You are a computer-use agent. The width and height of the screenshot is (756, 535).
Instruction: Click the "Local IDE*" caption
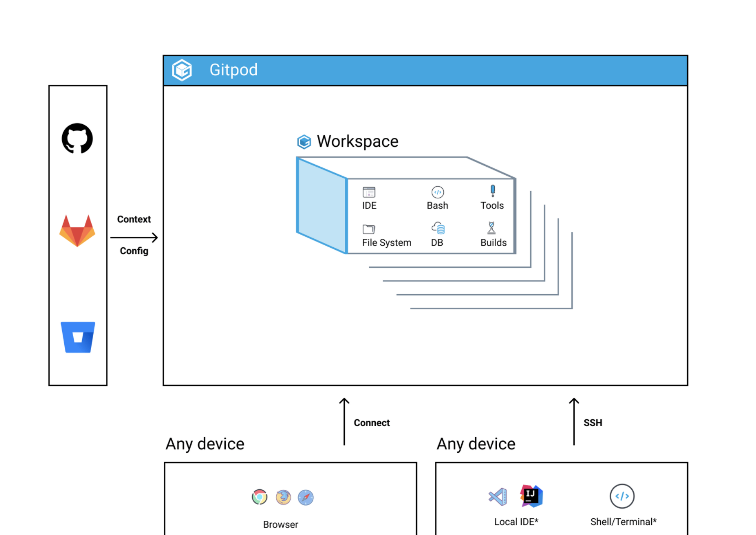pos(516,522)
